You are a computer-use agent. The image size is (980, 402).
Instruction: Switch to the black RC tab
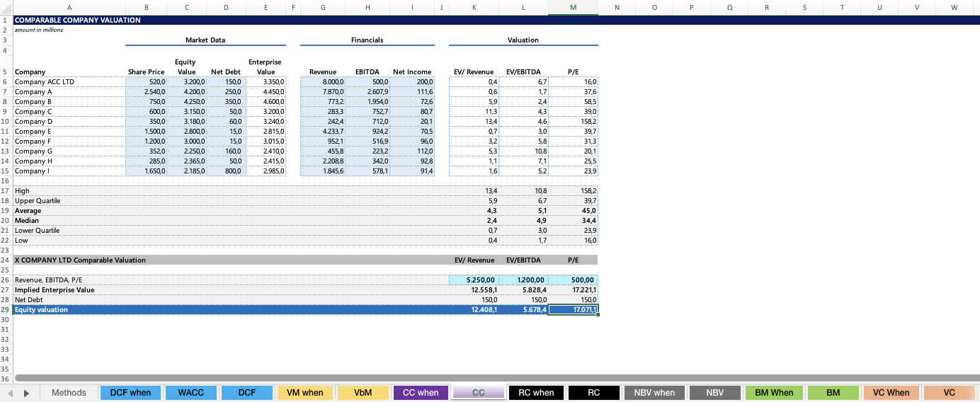click(593, 393)
